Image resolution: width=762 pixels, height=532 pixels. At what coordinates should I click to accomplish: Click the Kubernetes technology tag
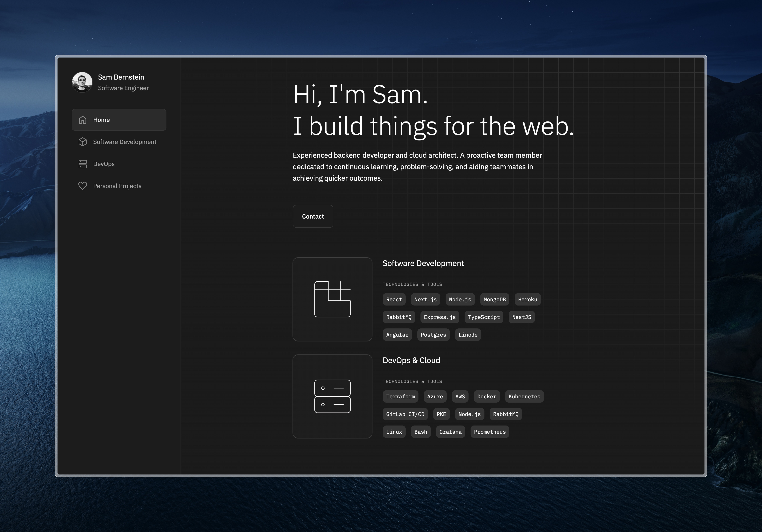524,397
